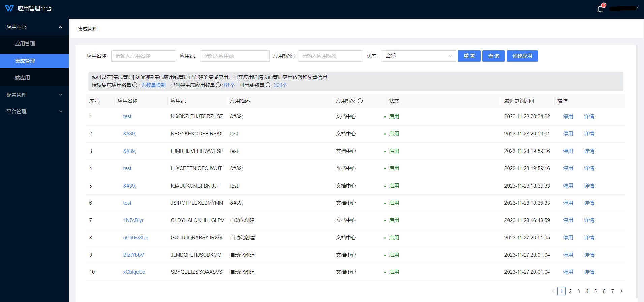Open 应用管理 in the sidebar

(25, 44)
